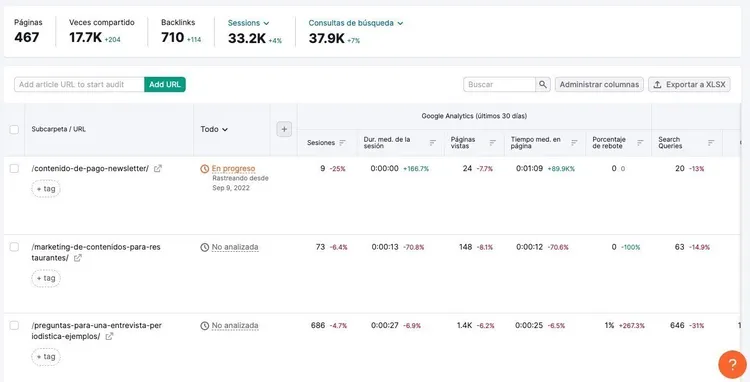Viewport: 750px width, 382px height.
Task: Open external link for marketing-de-contenidos-para-restaurantes
Action: point(77,258)
